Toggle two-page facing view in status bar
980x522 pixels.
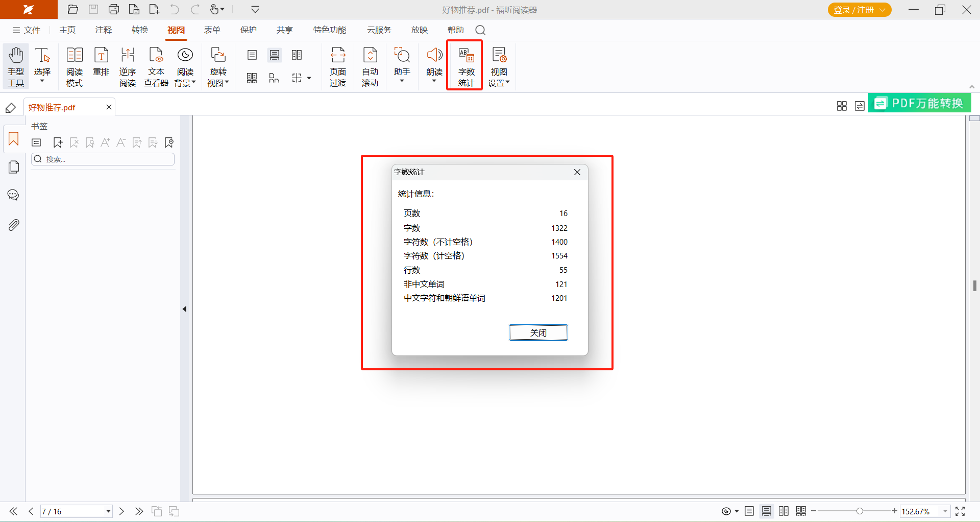(783, 511)
